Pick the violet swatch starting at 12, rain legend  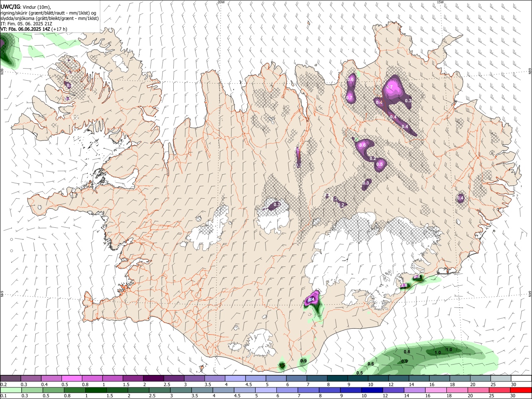(393, 390)
